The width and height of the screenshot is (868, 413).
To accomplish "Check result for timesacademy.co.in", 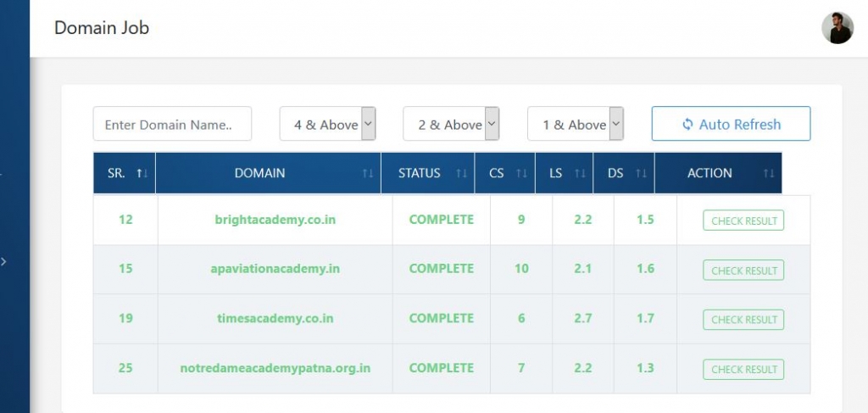I will click(743, 320).
